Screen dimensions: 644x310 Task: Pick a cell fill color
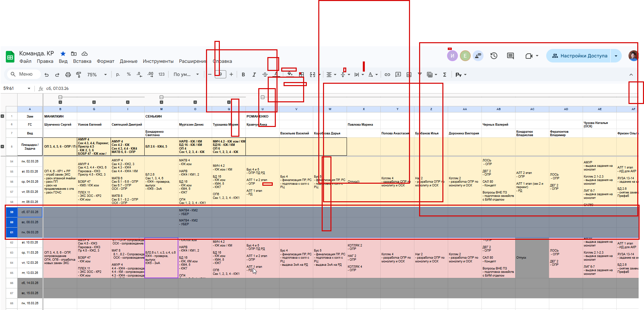pos(290,74)
